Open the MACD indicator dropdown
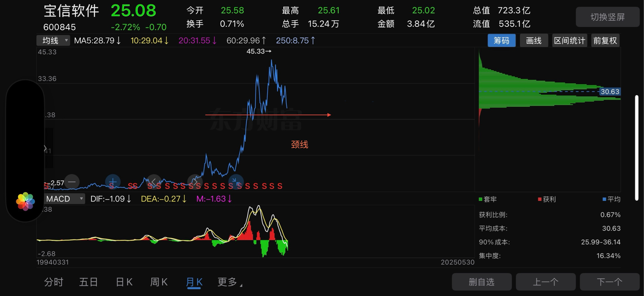 pos(64,199)
